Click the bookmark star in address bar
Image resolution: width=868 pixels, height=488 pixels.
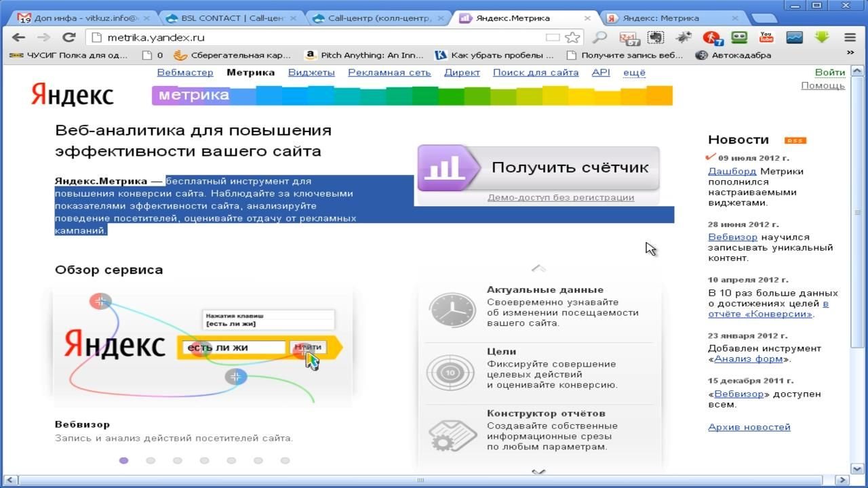(x=573, y=37)
